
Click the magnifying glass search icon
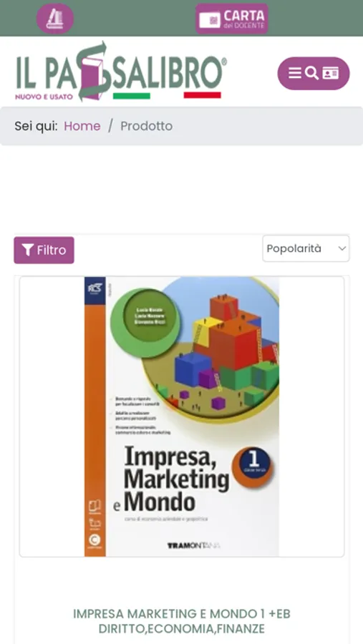click(x=312, y=73)
